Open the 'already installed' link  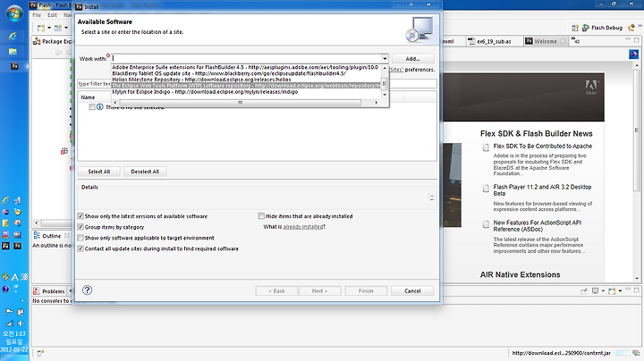pos(303,227)
